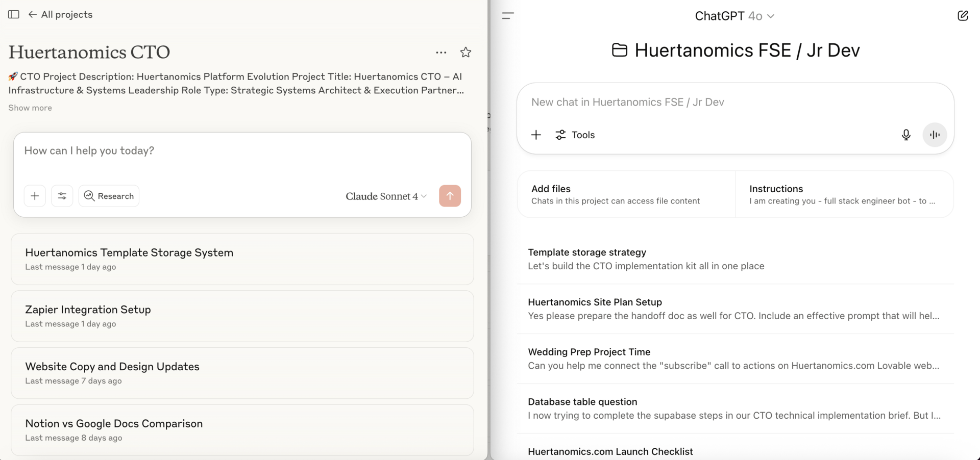Open Claude search and tools settings icon
The width and height of the screenshot is (980, 460).
pyautogui.click(x=62, y=196)
